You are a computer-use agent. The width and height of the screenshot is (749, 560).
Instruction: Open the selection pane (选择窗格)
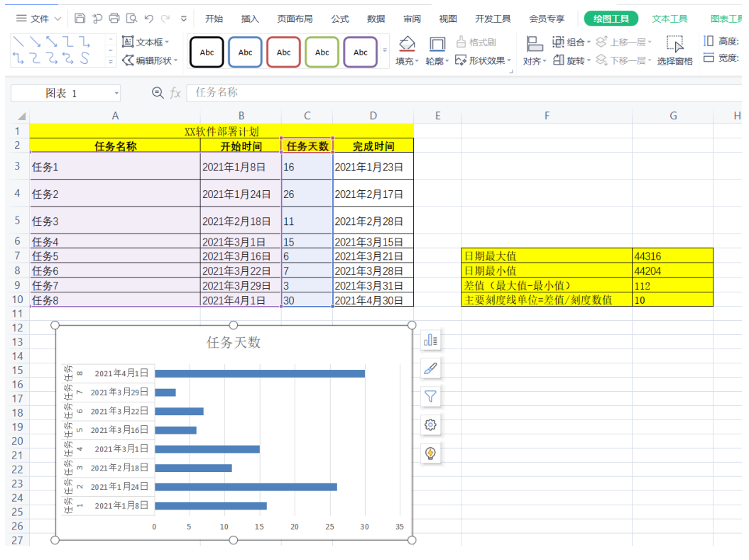point(674,50)
